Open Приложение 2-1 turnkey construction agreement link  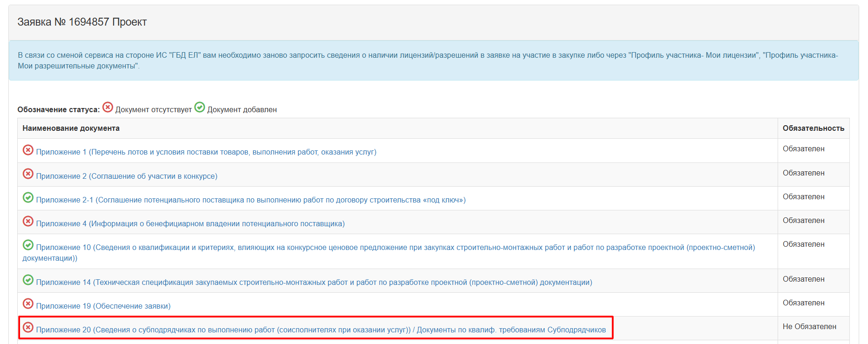pyautogui.click(x=251, y=200)
